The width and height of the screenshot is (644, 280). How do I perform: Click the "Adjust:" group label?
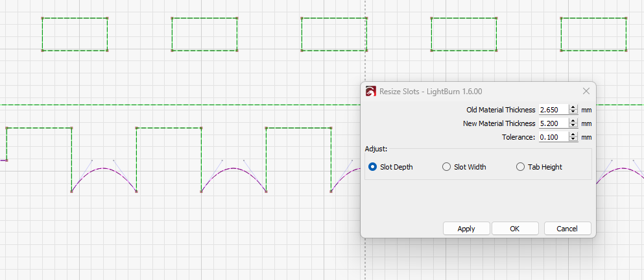click(x=376, y=148)
